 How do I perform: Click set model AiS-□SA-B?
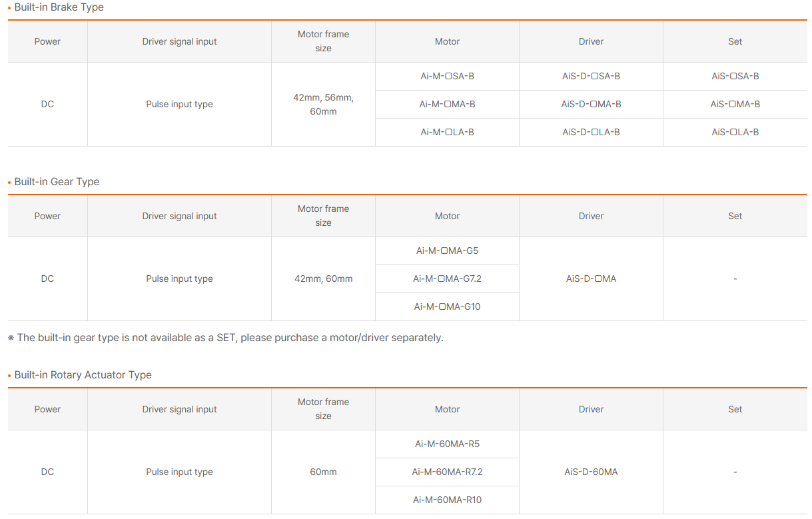(735, 76)
